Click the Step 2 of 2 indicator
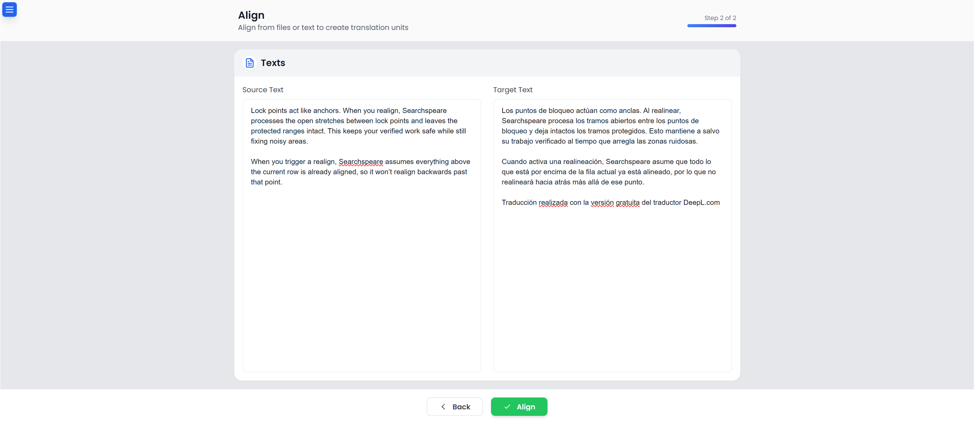 click(720, 17)
